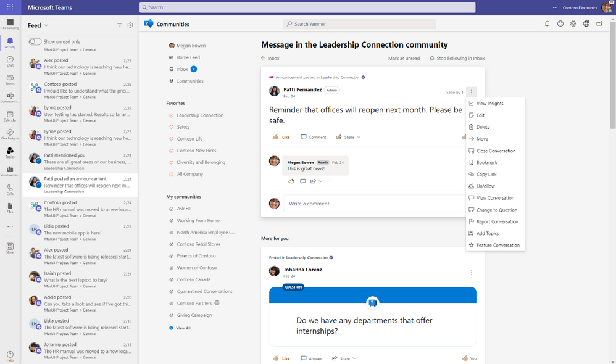The width and height of the screenshot is (616, 364).
Task: Open the Topics app icon
Action: point(10,152)
